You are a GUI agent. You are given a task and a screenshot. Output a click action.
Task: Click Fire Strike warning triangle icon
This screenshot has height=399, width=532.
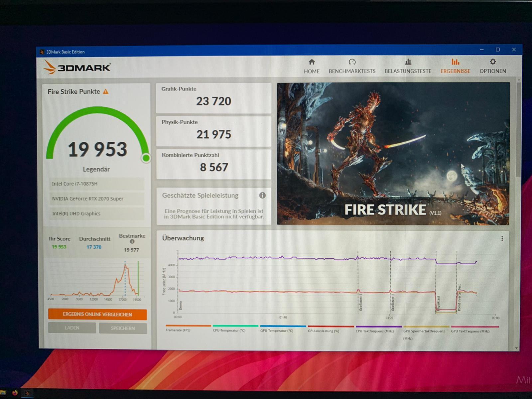(x=106, y=91)
